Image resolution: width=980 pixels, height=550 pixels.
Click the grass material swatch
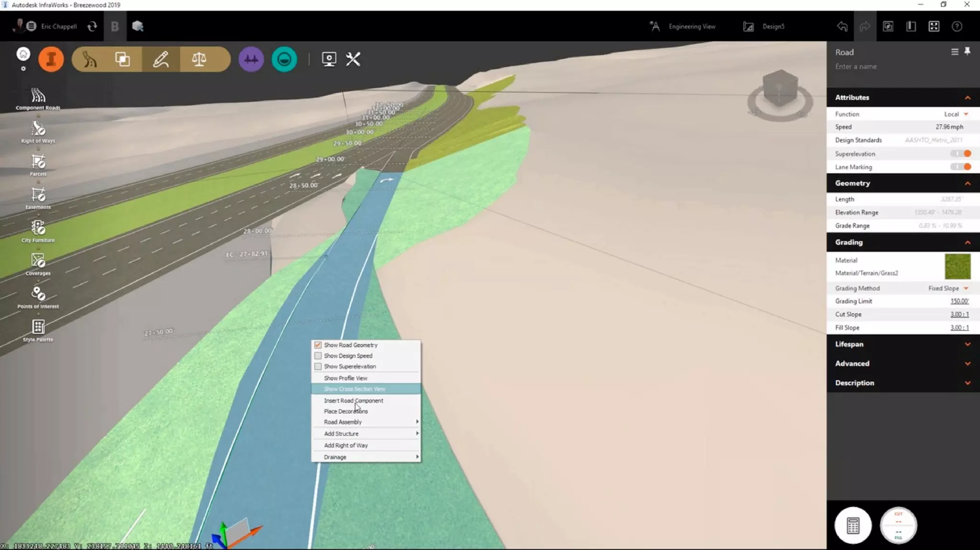click(x=958, y=266)
